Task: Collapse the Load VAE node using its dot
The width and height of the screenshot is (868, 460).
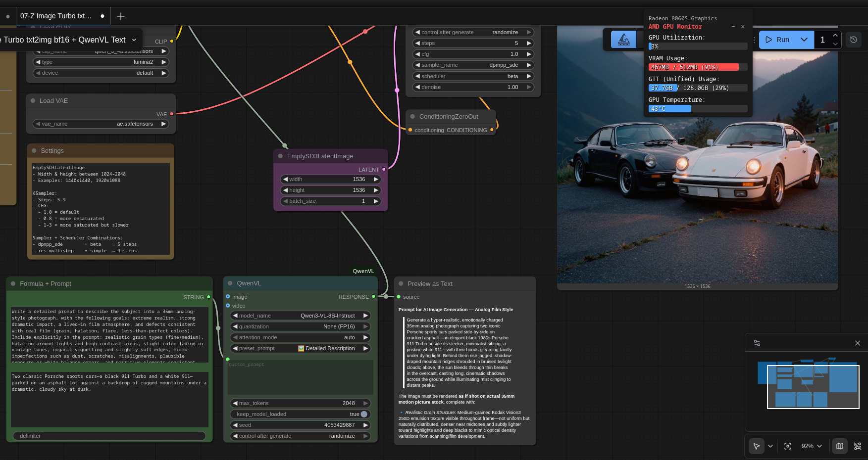Action: pyautogui.click(x=33, y=101)
